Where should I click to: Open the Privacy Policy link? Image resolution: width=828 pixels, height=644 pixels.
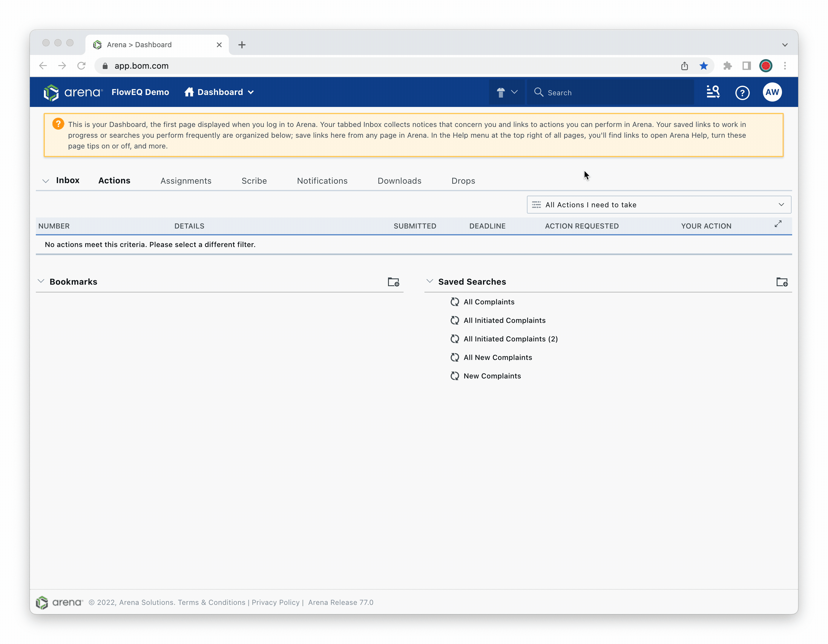point(276,602)
